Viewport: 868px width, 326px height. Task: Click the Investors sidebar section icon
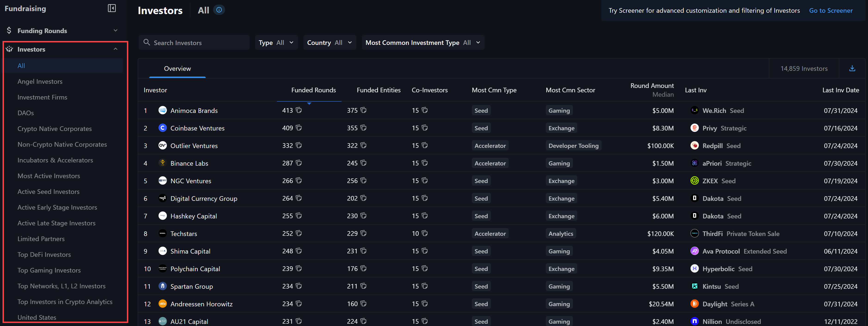click(x=9, y=49)
